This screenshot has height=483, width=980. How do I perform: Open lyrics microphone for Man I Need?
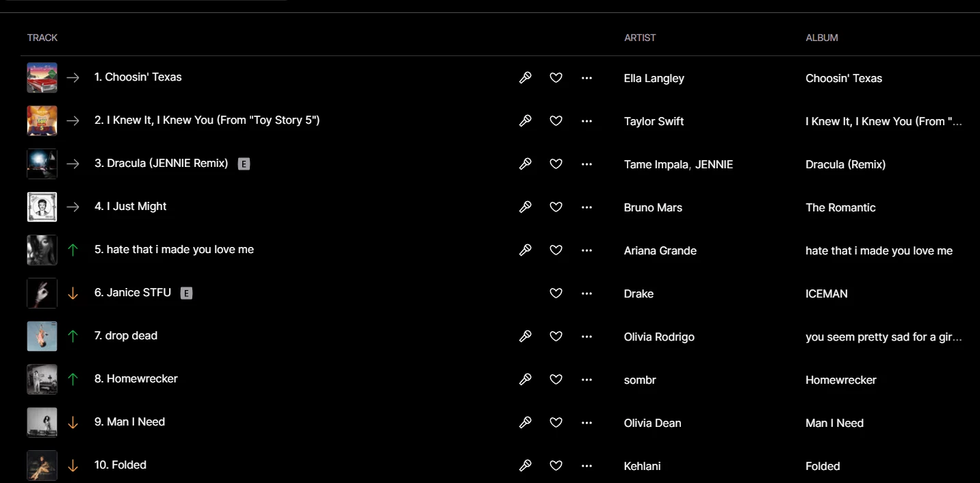tap(525, 423)
